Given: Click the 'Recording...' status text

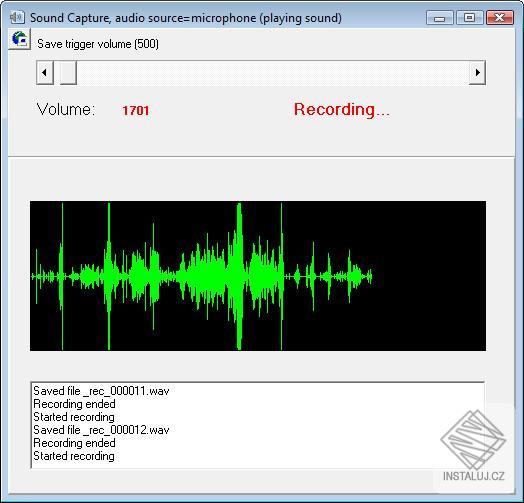Looking at the screenshot, I should [342, 110].
